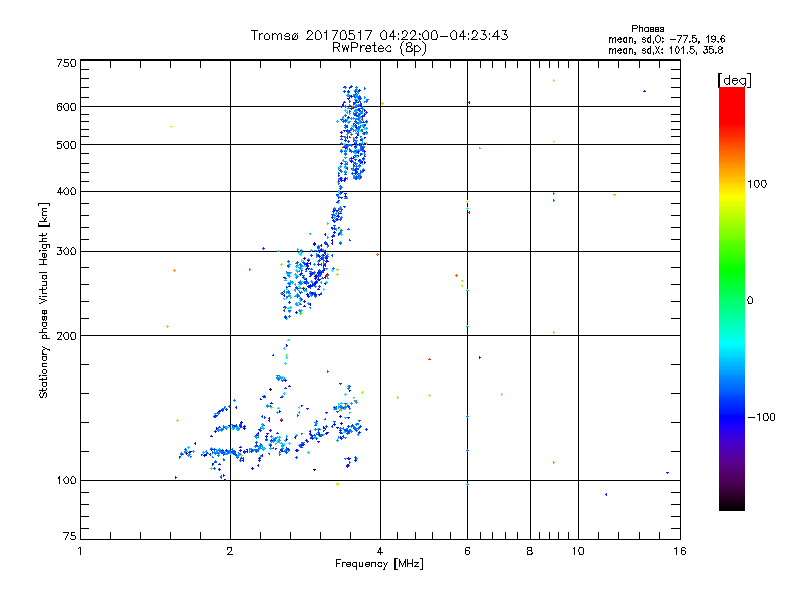
Task: Click the x-axis '16' tick label
Action: tap(680, 551)
